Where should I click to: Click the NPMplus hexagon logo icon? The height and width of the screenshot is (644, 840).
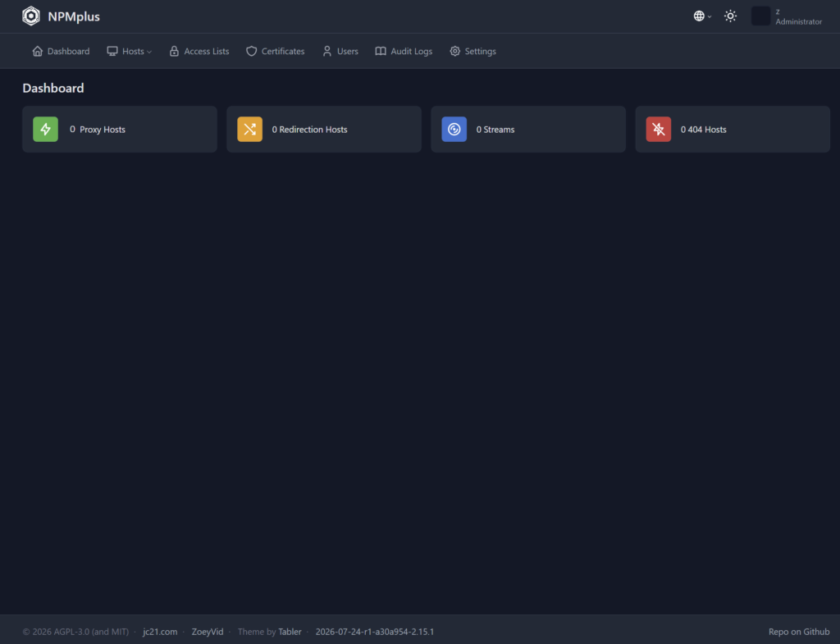coord(31,16)
